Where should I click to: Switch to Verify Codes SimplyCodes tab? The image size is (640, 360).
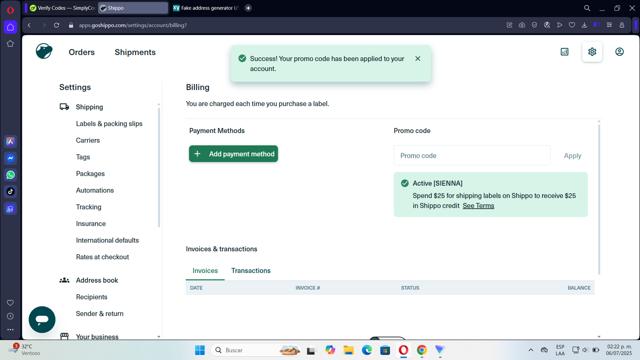[62, 8]
